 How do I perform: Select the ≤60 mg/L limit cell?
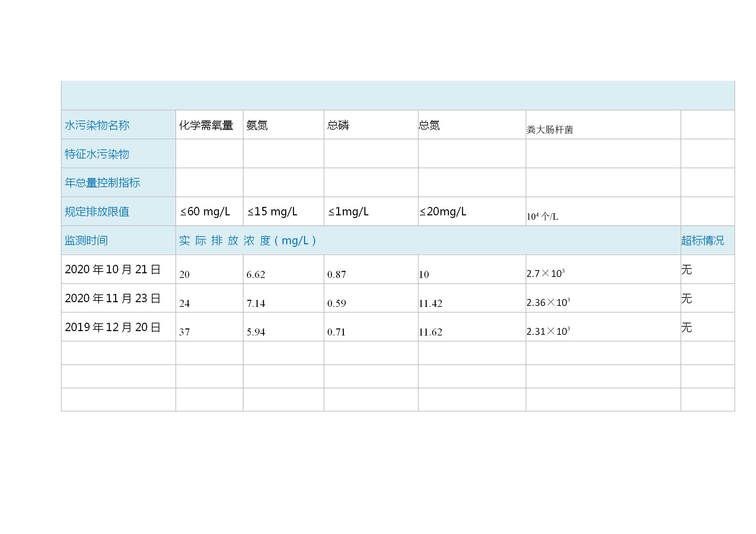pyautogui.click(x=205, y=212)
